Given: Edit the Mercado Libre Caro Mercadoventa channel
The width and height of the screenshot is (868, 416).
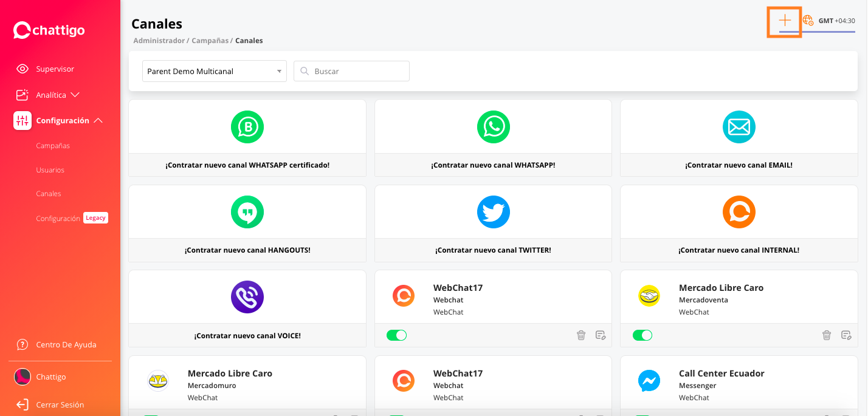Looking at the screenshot, I should (x=846, y=335).
